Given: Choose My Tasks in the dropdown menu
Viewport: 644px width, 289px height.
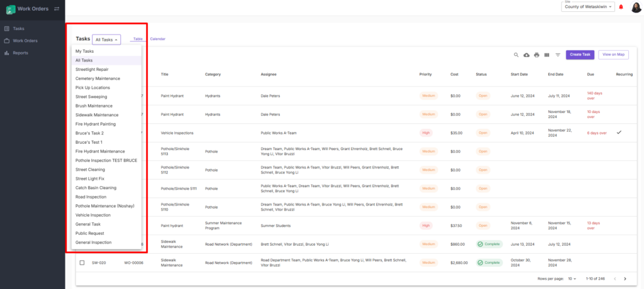Looking at the screenshot, I should pyautogui.click(x=84, y=51).
